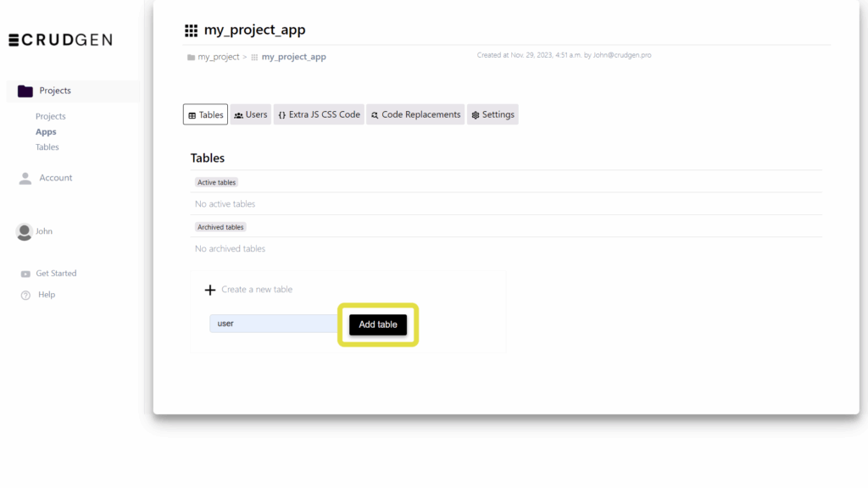This screenshot has height=488, width=868.
Task: Click the Help question mark icon
Action: (25, 294)
